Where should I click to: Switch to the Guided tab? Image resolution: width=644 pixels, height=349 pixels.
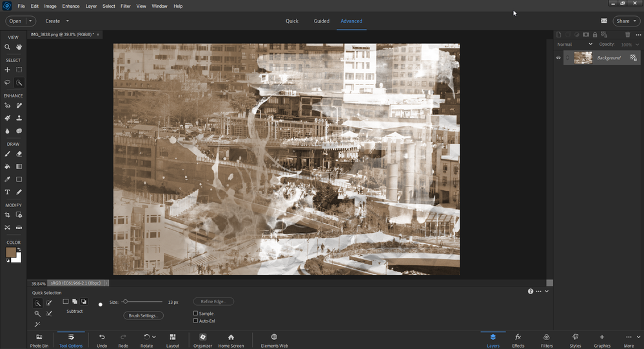click(322, 21)
